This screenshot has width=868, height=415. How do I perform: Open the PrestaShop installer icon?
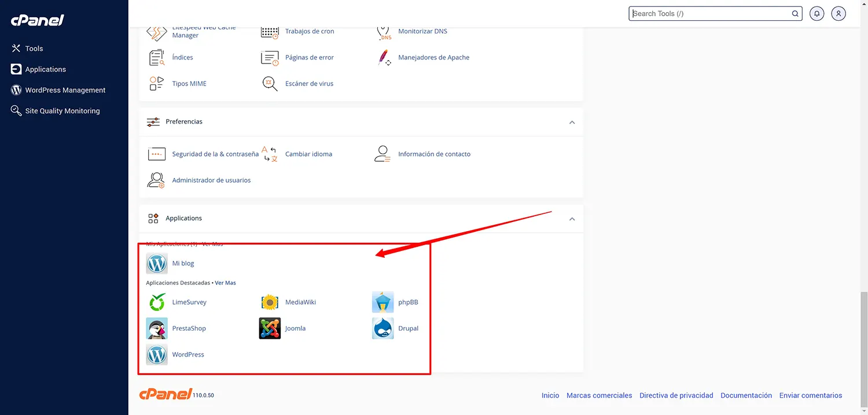(156, 328)
